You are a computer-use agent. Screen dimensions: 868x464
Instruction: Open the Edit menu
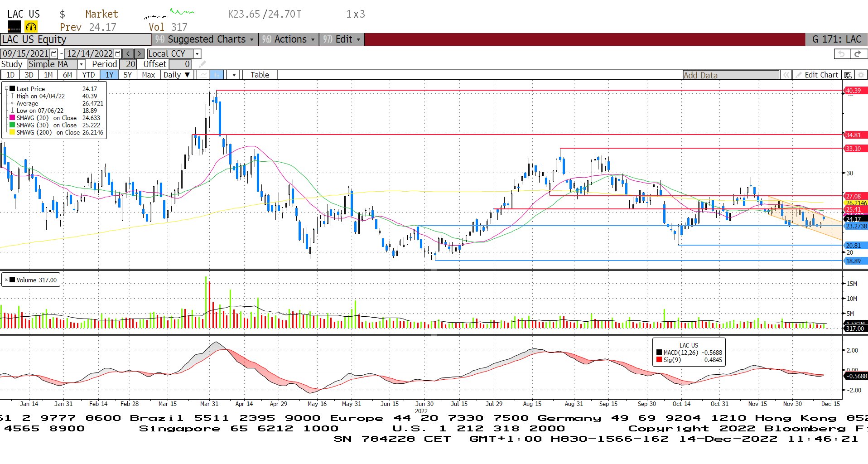(342, 39)
